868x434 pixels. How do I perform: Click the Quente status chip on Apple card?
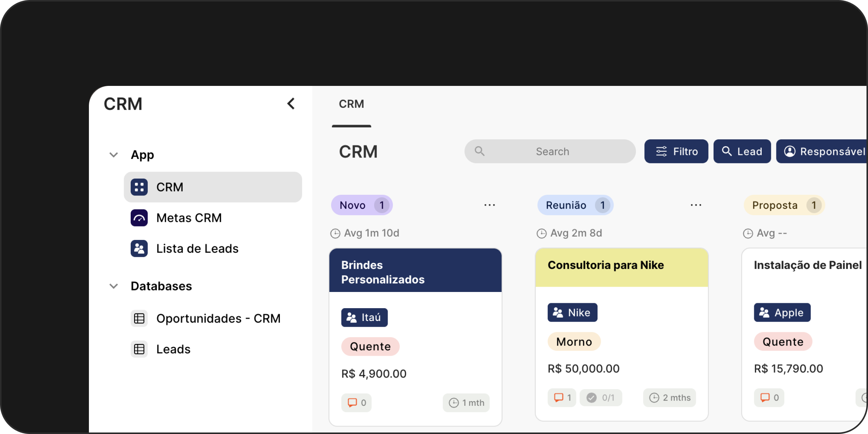783,341
